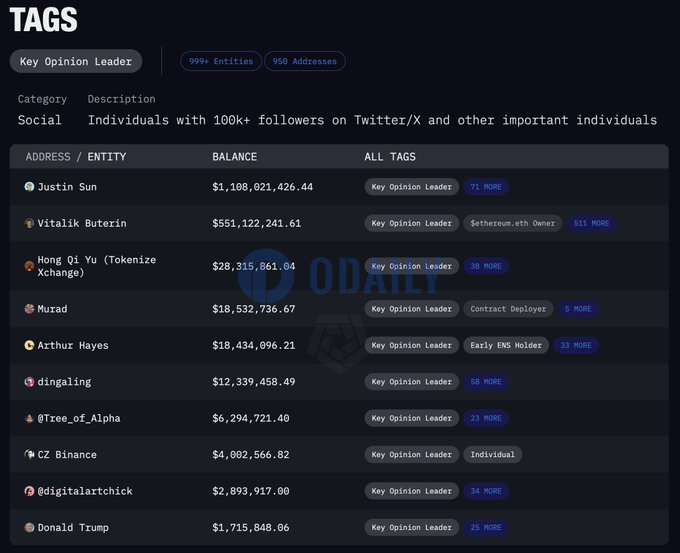Click Murad's Contract Deployer tag
680x553 pixels.
click(x=508, y=309)
